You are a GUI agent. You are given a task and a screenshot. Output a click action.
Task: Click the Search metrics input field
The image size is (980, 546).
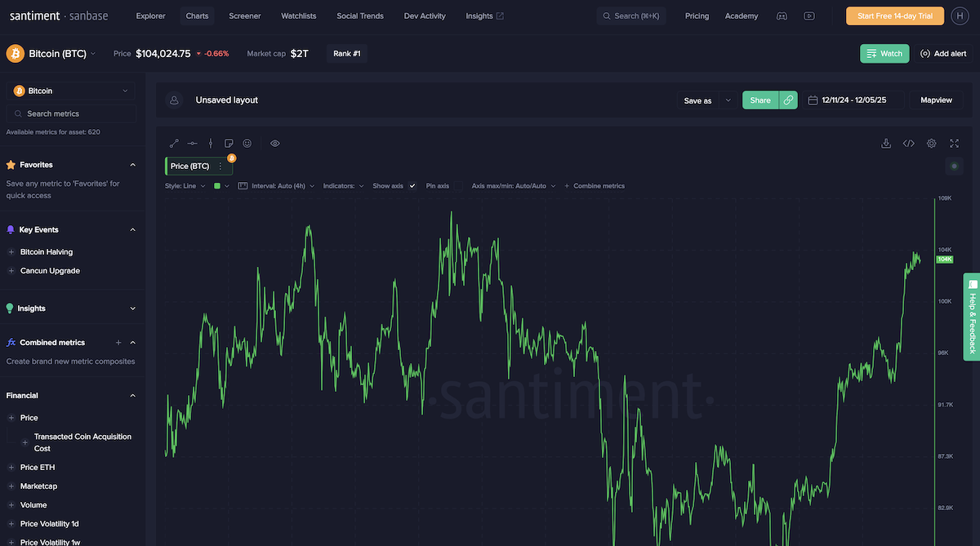72,113
